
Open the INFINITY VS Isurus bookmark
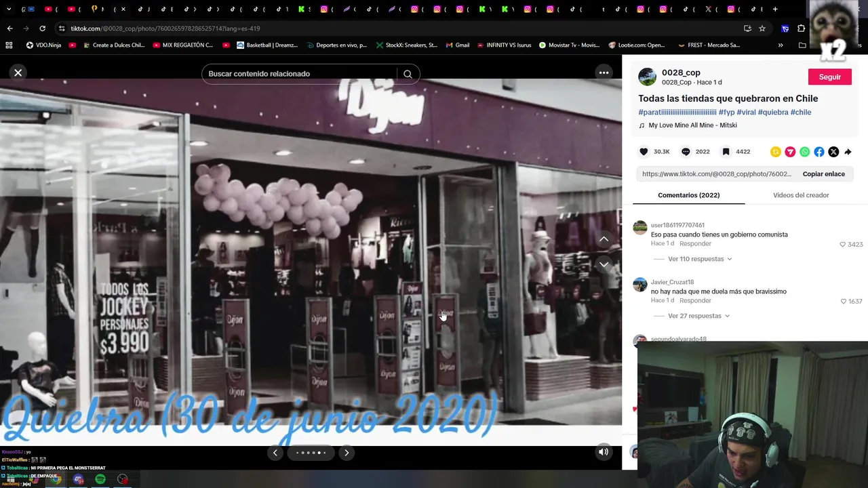coord(505,45)
